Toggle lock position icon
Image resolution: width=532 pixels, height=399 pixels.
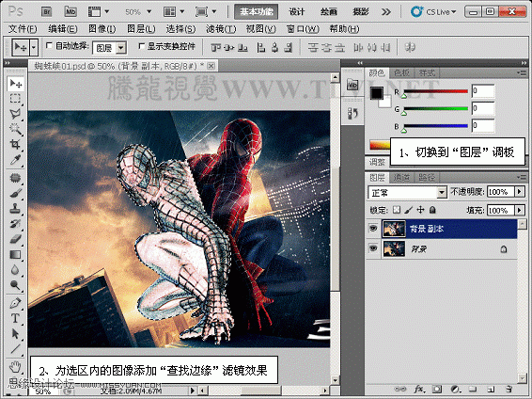pyautogui.click(x=421, y=210)
